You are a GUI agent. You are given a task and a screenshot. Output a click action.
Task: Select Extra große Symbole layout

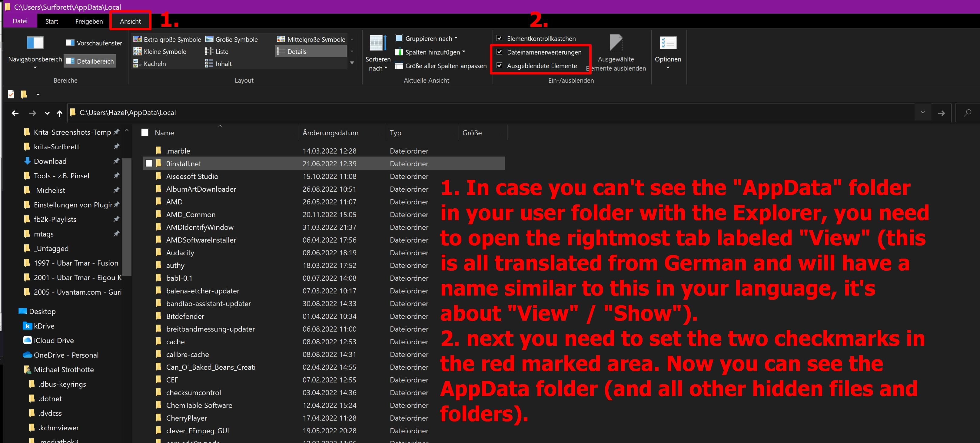coord(168,39)
